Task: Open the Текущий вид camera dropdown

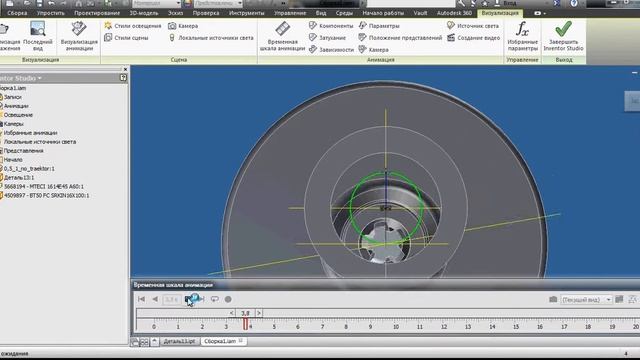Action: tap(586, 300)
